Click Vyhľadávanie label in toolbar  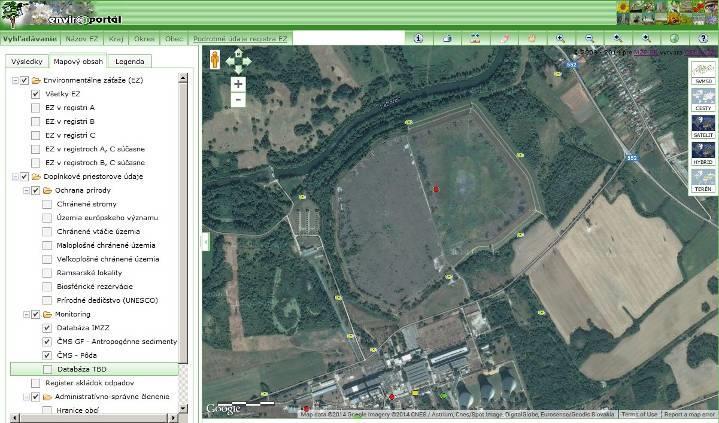coord(29,39)
